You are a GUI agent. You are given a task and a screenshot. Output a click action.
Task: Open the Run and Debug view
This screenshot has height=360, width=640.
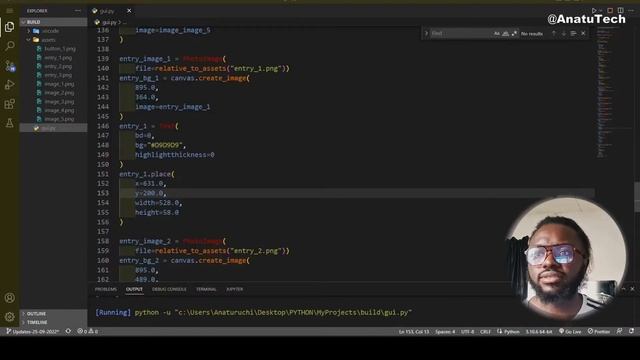pos(9,84)
